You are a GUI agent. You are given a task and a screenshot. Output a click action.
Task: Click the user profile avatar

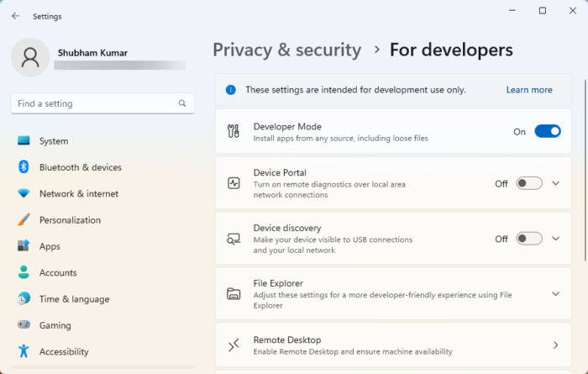click(30, 56)
